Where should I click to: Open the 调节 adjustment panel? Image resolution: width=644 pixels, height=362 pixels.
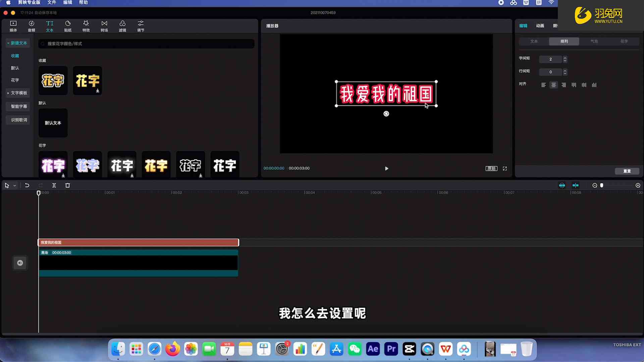point(141,26)
